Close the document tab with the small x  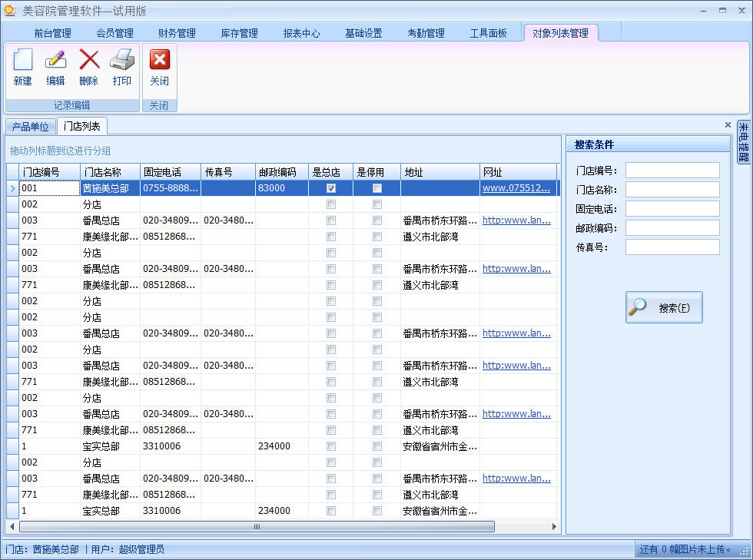tap(728, 124)
